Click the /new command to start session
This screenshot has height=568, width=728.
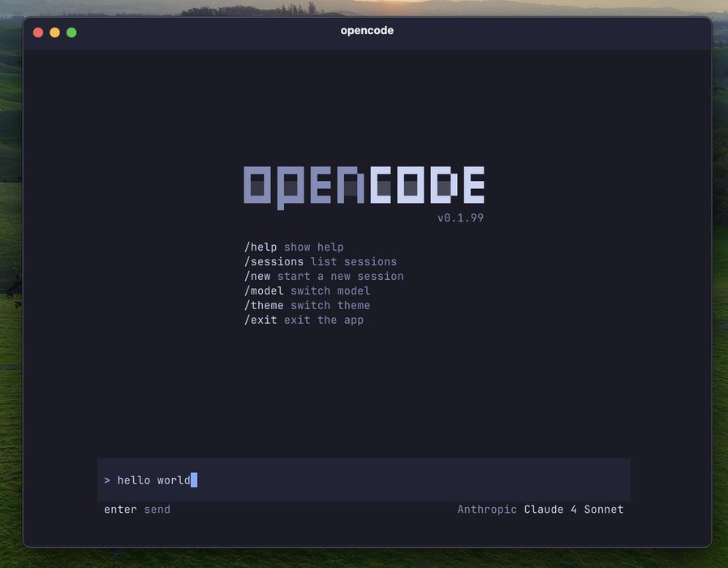257,276
